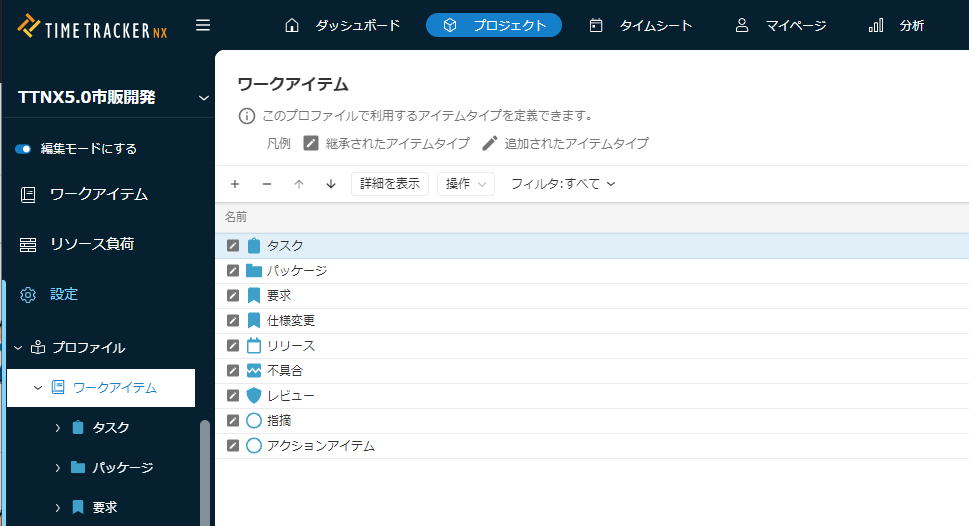The width and height of the screenshot is (969, 526).
Task: Click the shield icon in レビュー row
Action: [254, 396]
